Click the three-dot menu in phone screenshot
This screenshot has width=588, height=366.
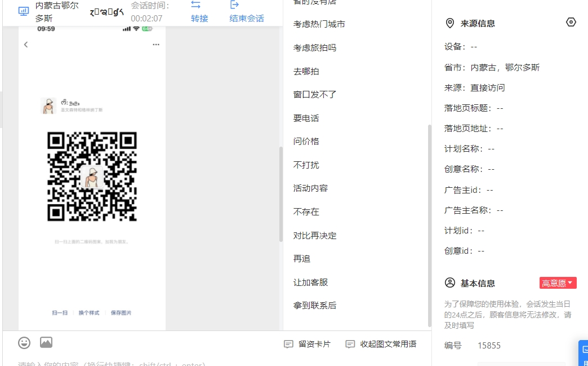(156, 45)
